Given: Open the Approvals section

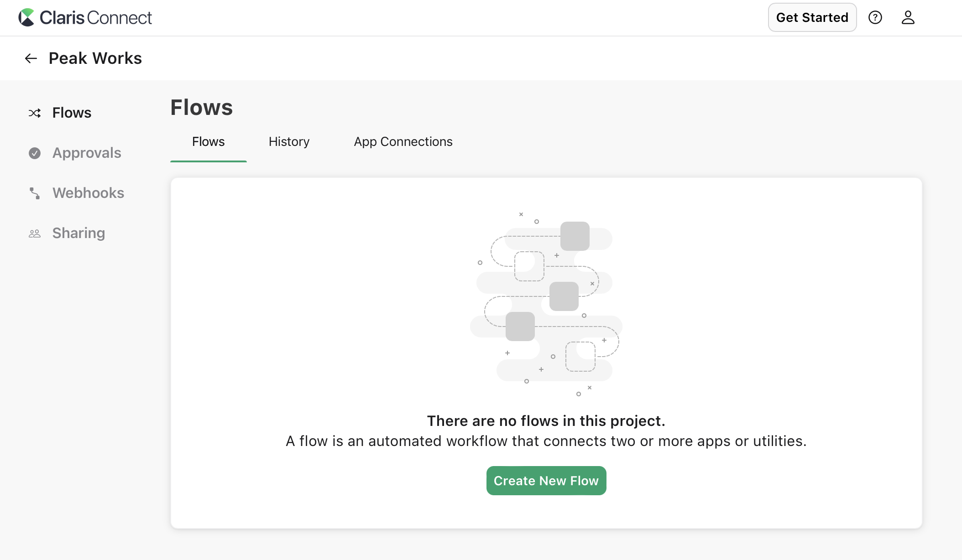Looking at the screenshot, I should tap(87, 153).
